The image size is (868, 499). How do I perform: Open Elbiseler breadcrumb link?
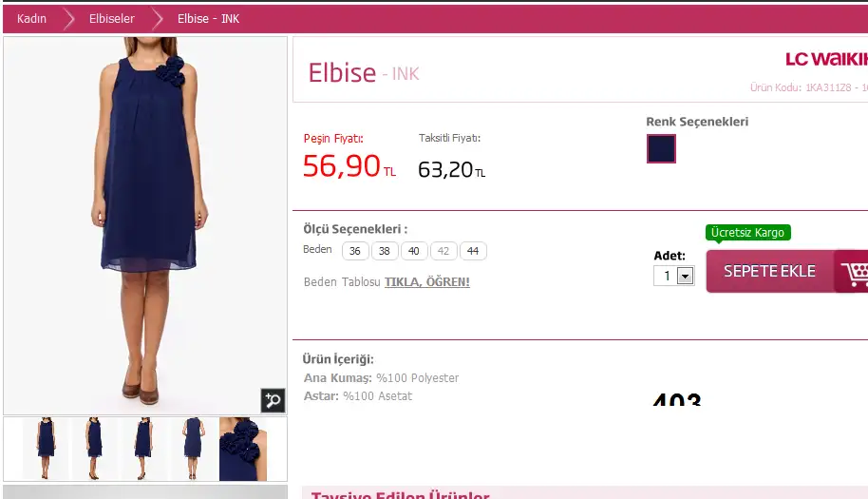click(112, 19)
